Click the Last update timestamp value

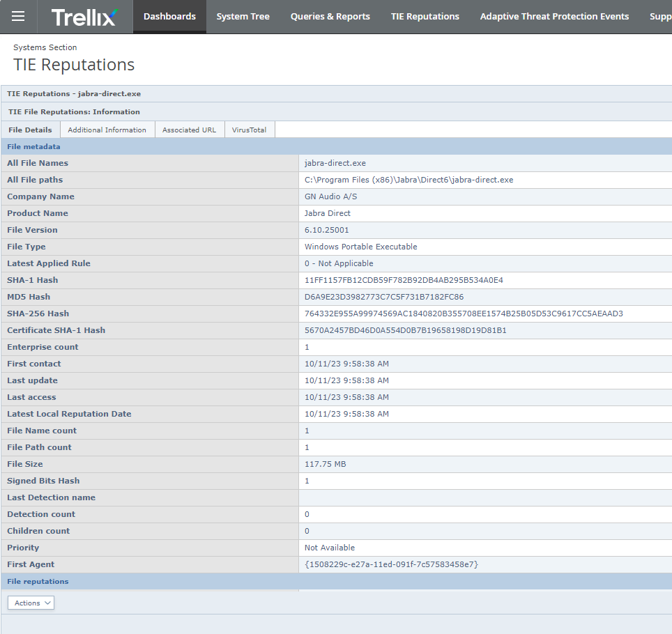346,380
